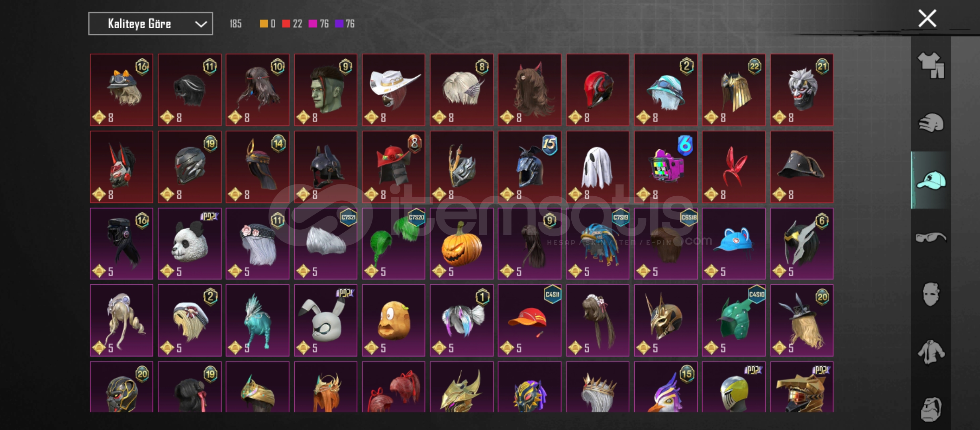The height and width of the screenshot is (430, 980).
Task: Pick the pink TV-screen helmet item
Action: click(666, 167)
